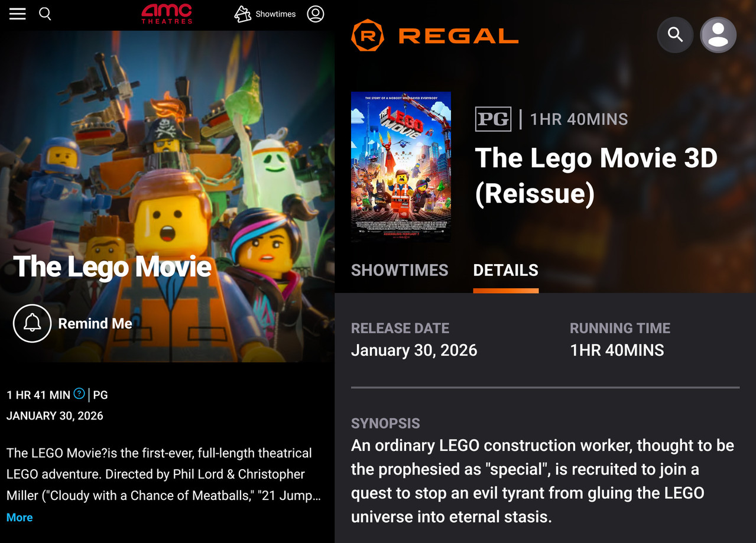Viewport: 756px width, 543px height.
Task: Click the Showtimes text link in AMC header
Action: pos(275,14)
